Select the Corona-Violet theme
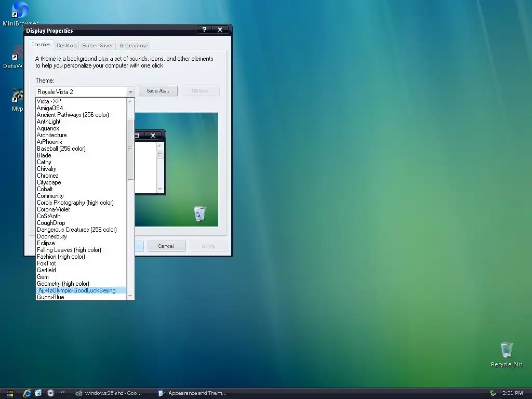Viewport: 532px width, 399px height. click(x=81, y=210)
